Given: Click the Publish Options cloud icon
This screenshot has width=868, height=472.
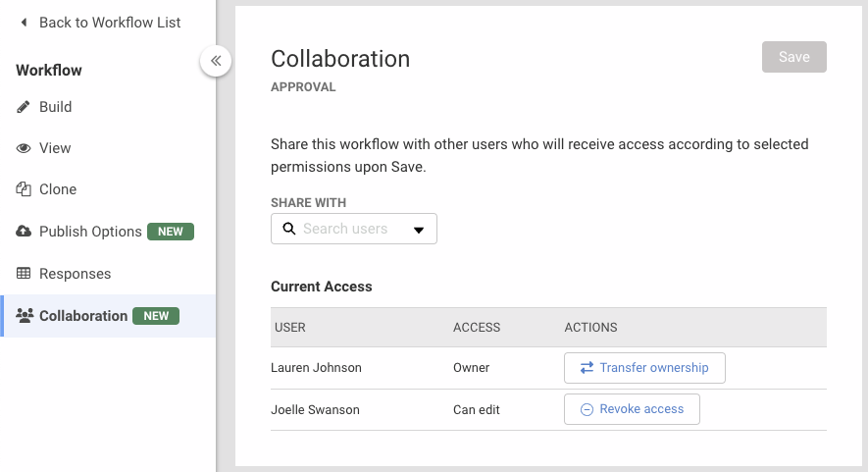Looking at the screenshot, I should pyautogui.click(x=24, y=232).
